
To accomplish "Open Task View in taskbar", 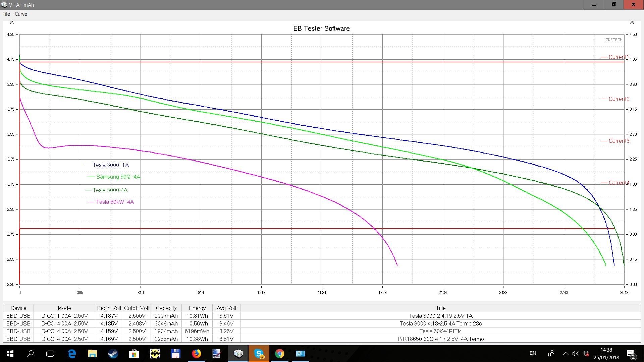I will (50, 354).
